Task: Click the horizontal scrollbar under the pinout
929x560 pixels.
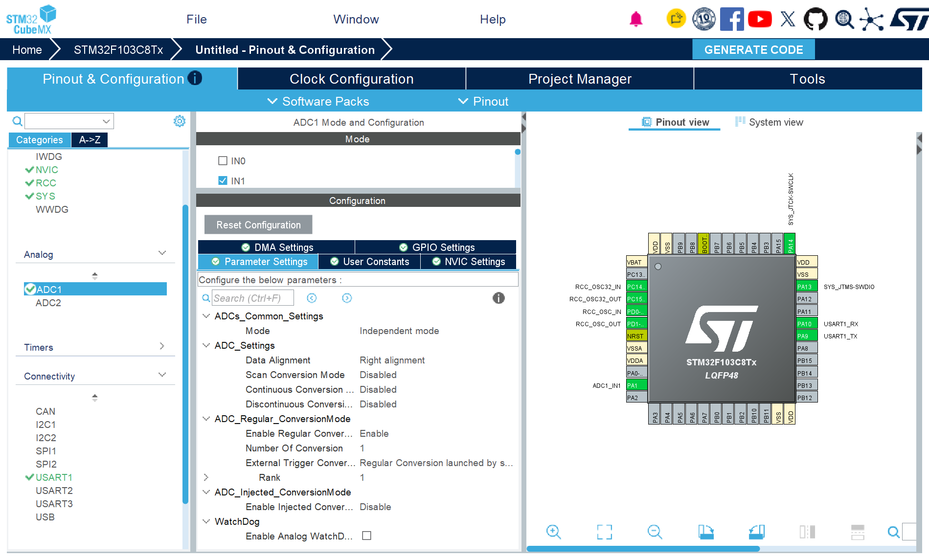Action: [x=643, y=548]
